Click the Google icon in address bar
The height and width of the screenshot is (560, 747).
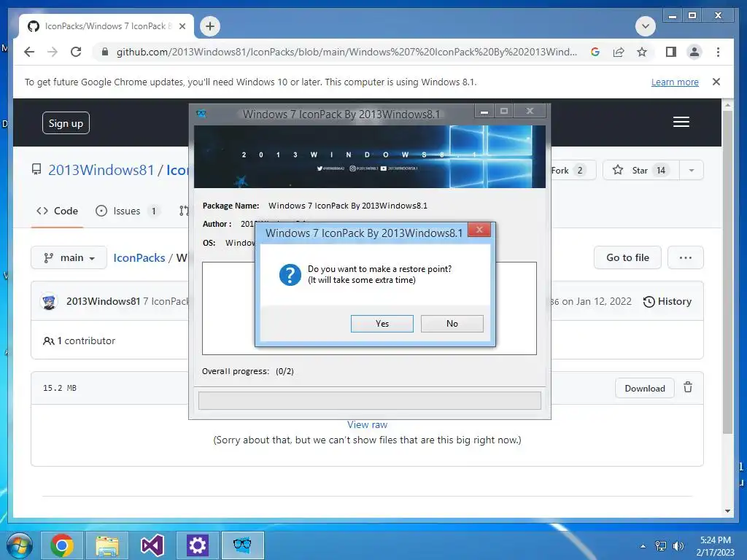595,52
